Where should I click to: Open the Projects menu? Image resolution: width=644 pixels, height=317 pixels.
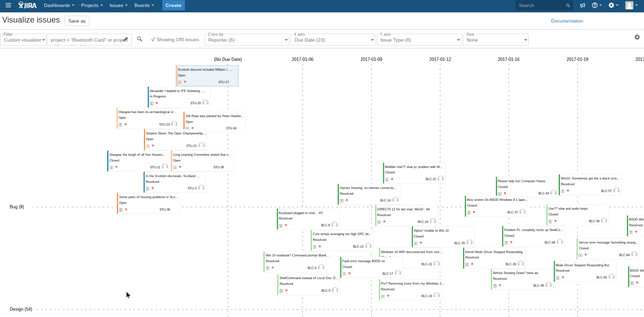tap(92, 5)
